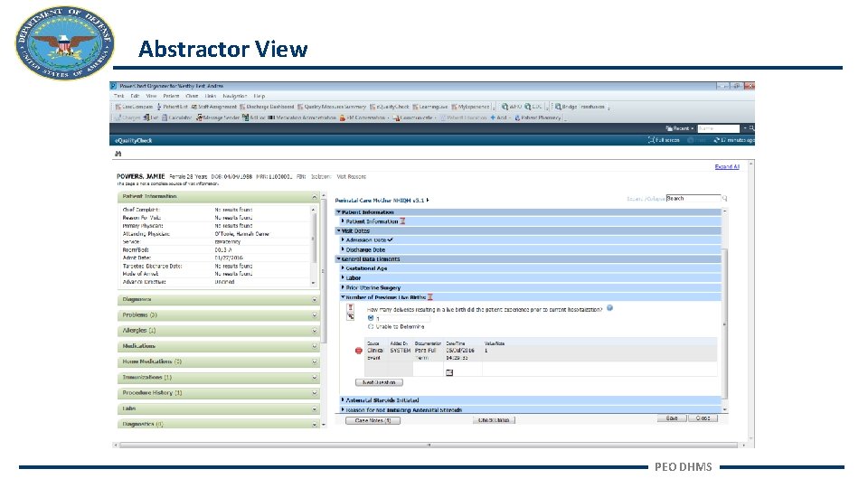Expand the Diagnoses section

(x=315, y=300)
